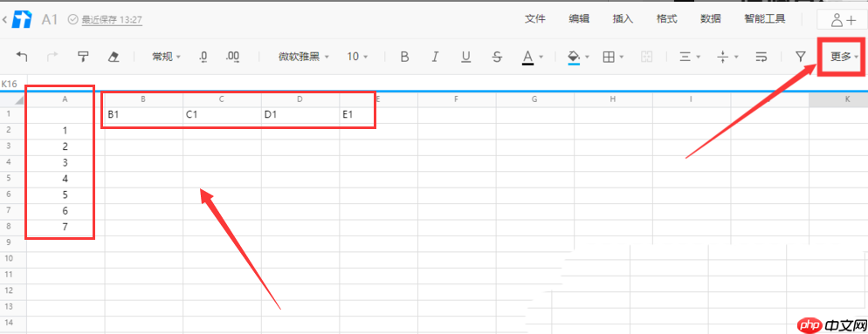Toggle underline formatting

(466, 57)
